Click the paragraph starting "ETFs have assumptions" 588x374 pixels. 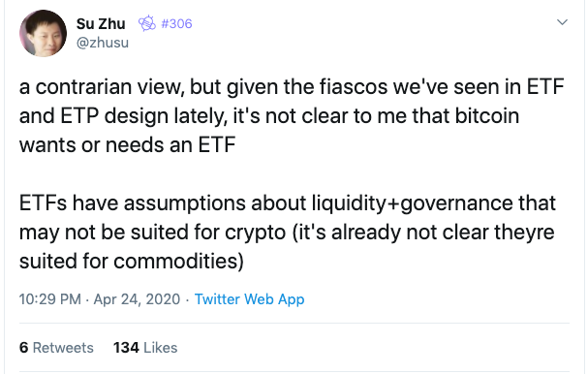click(x=288, y=232)
